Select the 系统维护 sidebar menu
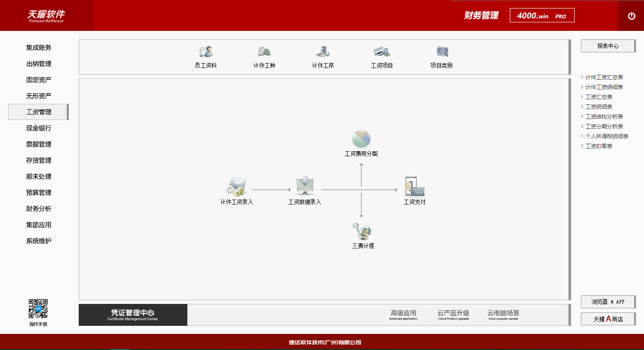The width and height of the screenshot is (644, 350). [x=39, y=241]
